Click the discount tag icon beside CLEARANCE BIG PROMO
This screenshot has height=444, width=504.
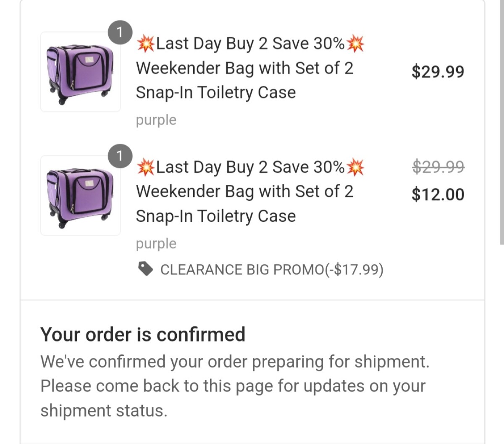pos(145,269)
